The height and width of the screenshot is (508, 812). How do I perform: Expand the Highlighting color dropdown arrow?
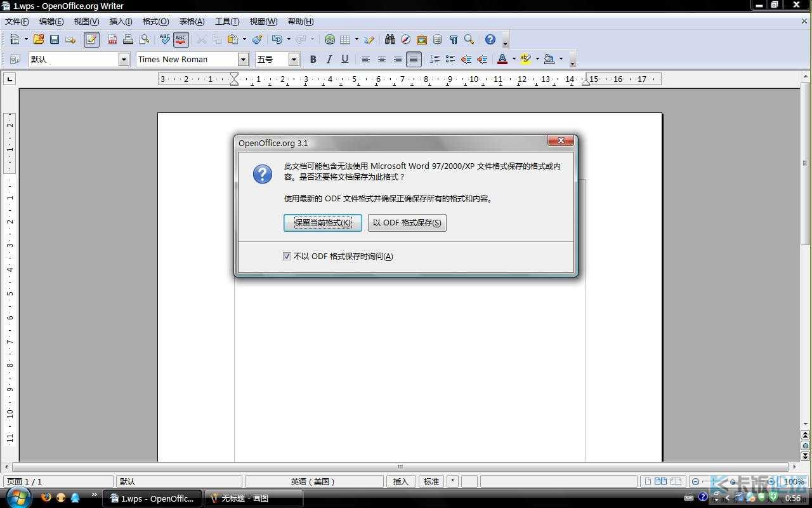537,59
